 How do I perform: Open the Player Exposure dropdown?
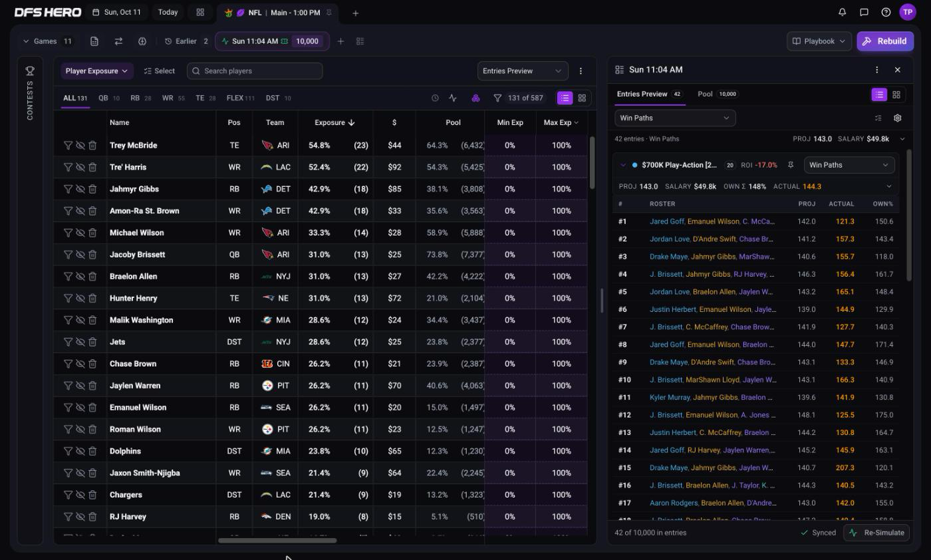(x=97, y=70)
